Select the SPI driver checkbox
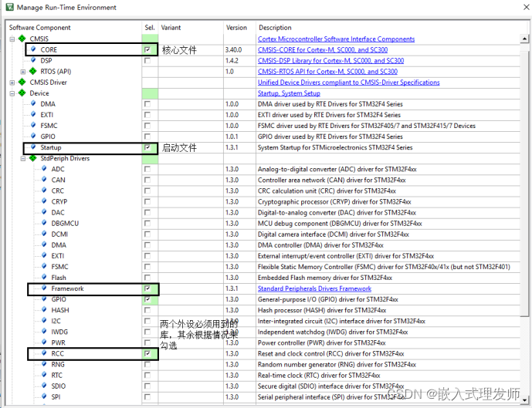Screen dimensions: 532x408 click(x=147, y=397)
